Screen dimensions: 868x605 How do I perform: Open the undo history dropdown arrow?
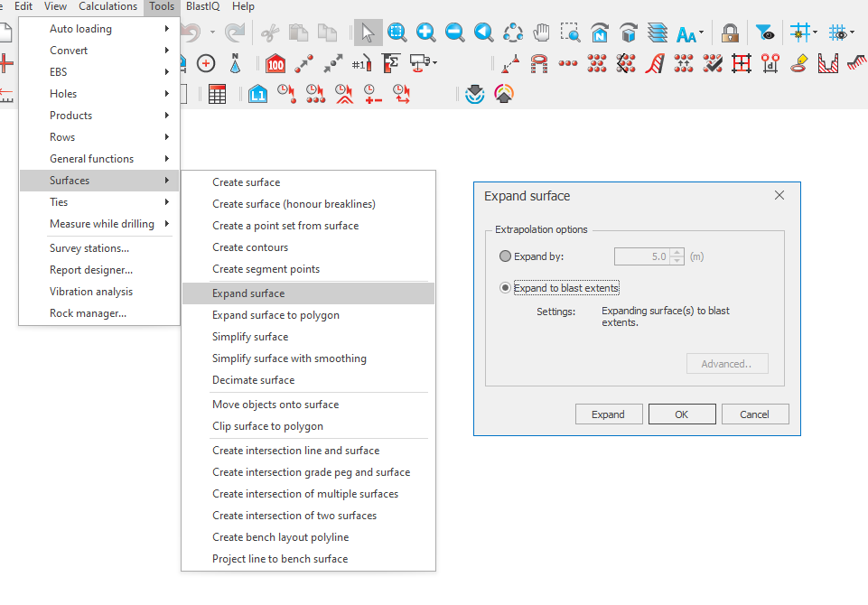pos(212,33)
